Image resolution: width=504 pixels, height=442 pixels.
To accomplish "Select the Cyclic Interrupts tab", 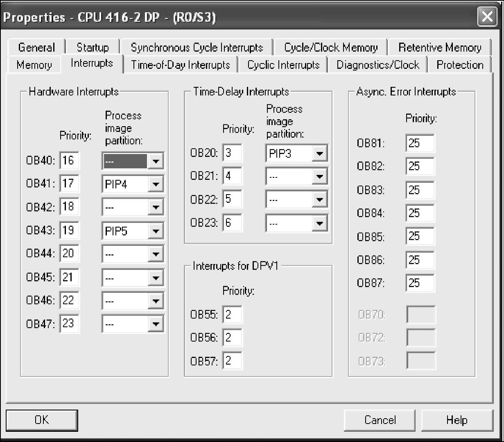I will [x=283, y=65].
